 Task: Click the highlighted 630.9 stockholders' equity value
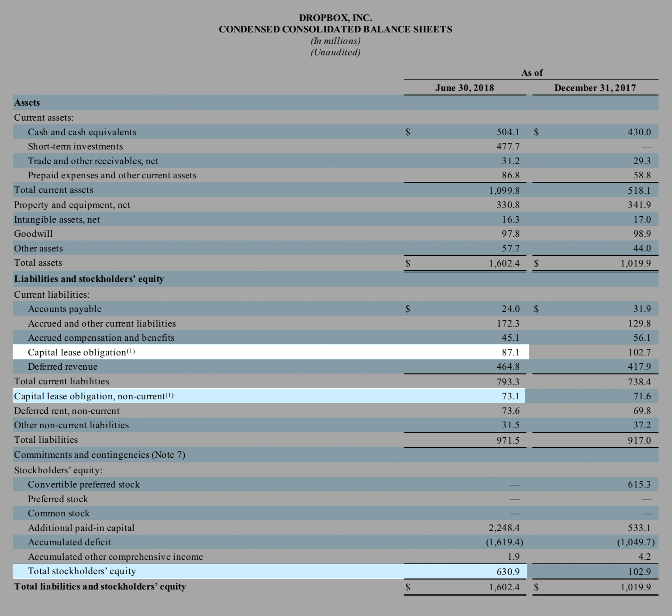[508, 572]
